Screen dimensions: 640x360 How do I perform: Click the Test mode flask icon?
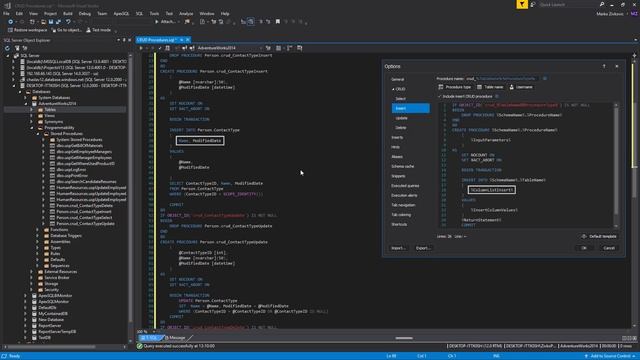(x=88, y=30)
